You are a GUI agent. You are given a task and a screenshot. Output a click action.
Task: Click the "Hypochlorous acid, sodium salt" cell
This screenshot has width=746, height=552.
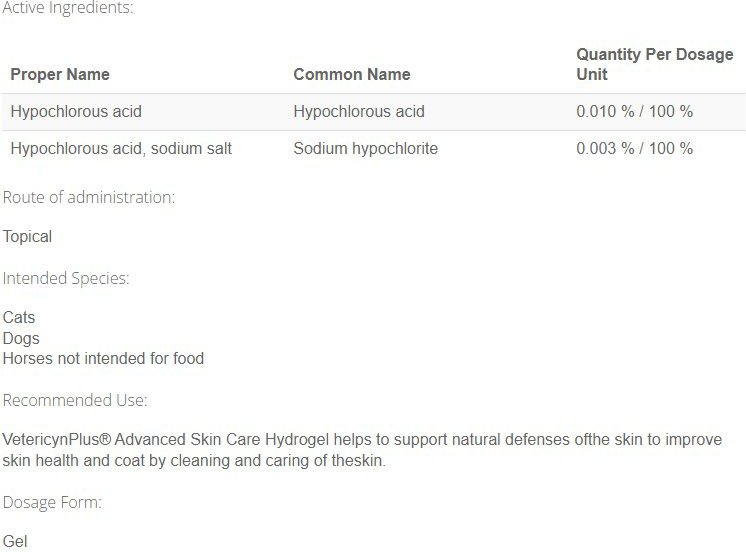[121, 148]
